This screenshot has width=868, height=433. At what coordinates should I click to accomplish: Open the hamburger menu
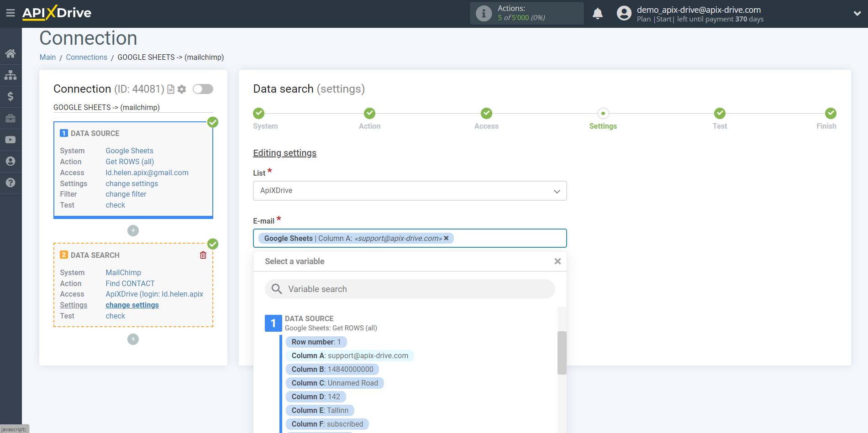(x=11, y=13)
